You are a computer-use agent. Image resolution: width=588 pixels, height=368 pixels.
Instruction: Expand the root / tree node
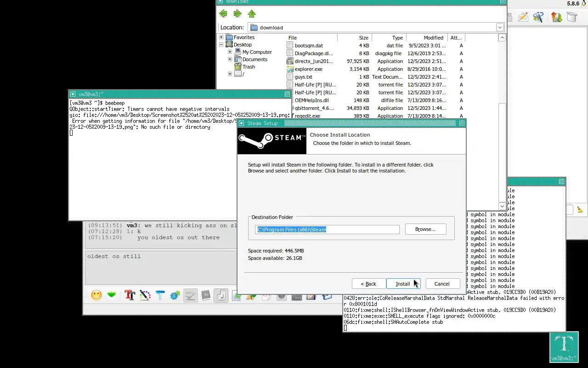point(230,74)
